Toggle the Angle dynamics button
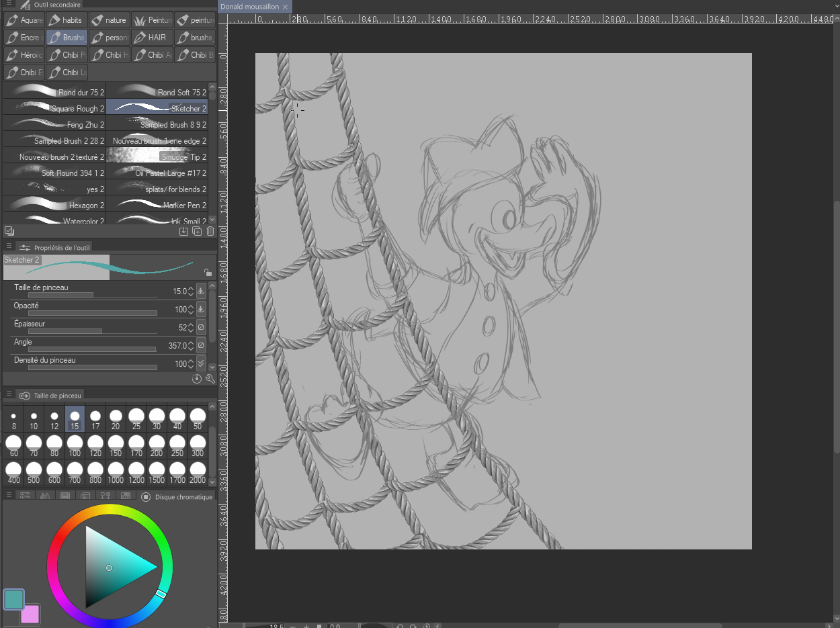Screen dimensions: 840x628 point(200,346)
